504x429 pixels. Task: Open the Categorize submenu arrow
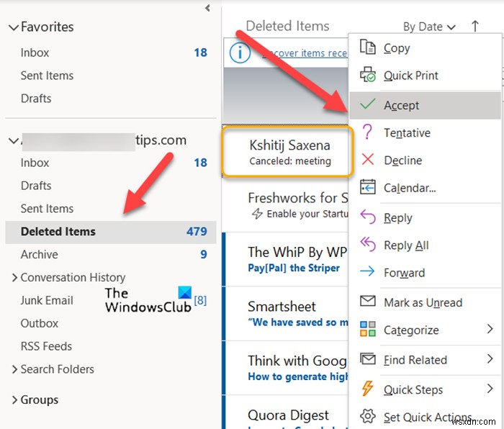(x=490, y=329)
